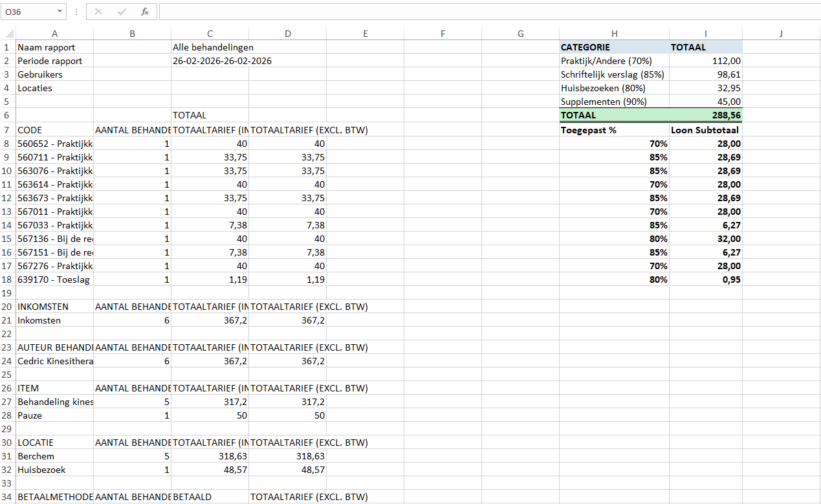The image size is (821, 504).
Task: Click the Name Box showing O36
Action: point(29,12)
